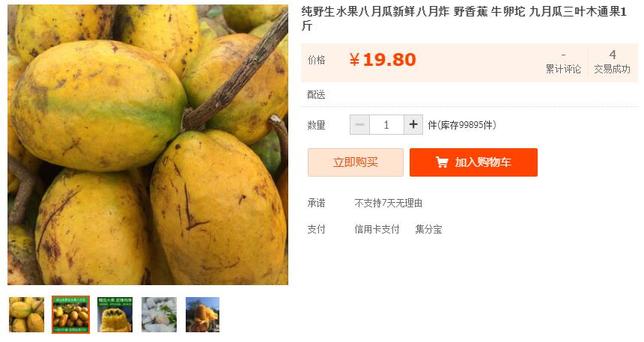This screenshot has width=644, height=342.
Task: Click the 集分宝 payment option
Action: (x=428, y=229)
